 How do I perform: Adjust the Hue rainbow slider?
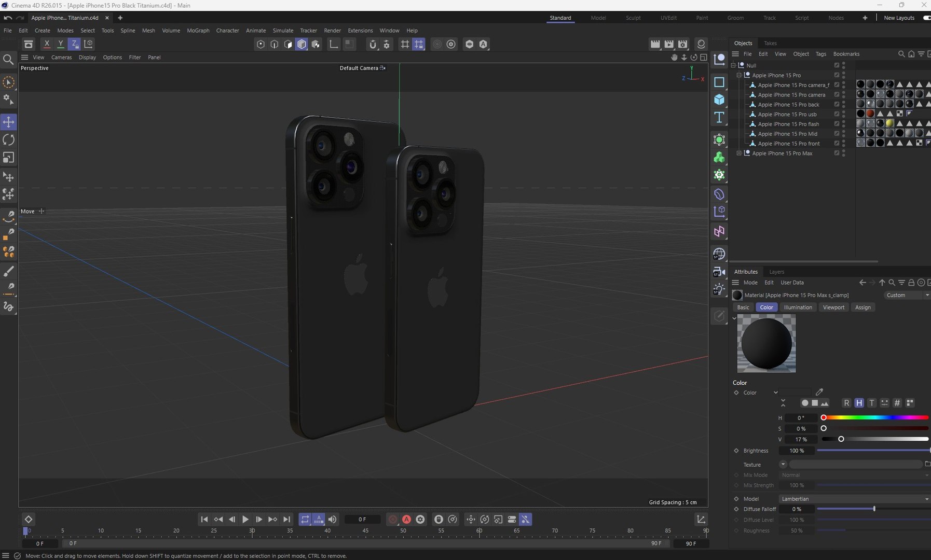click(x=875, y=417)
